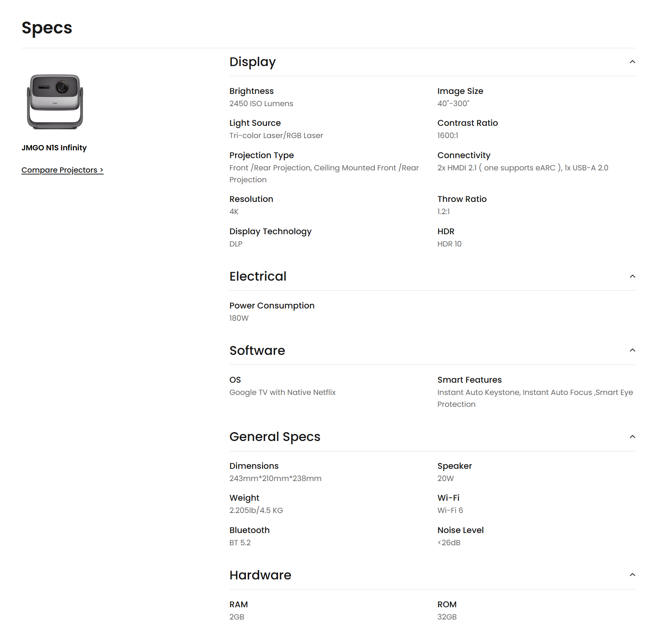The height and width of the screenshot is (644, 664).
Task: Click the Hardware section heading
Action: pyautogui.click(x=260, y=575)
